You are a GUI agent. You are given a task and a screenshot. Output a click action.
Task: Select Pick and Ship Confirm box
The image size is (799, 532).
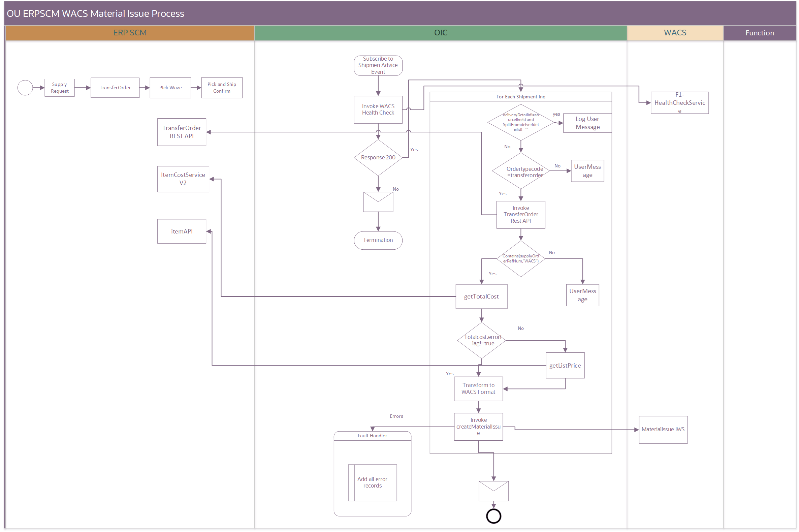[222, 88]
